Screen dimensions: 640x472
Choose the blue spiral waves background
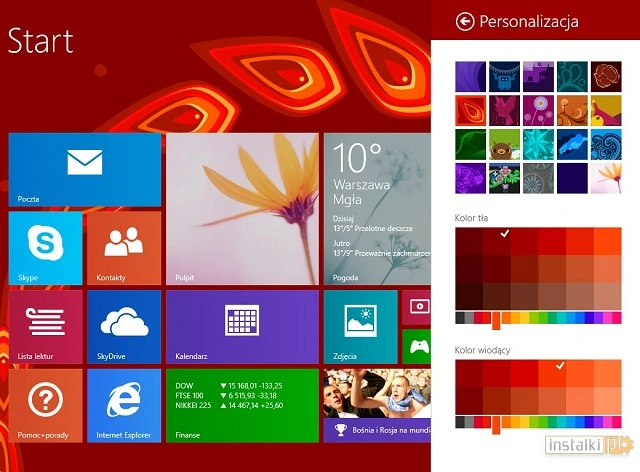(x=606, y=145)
